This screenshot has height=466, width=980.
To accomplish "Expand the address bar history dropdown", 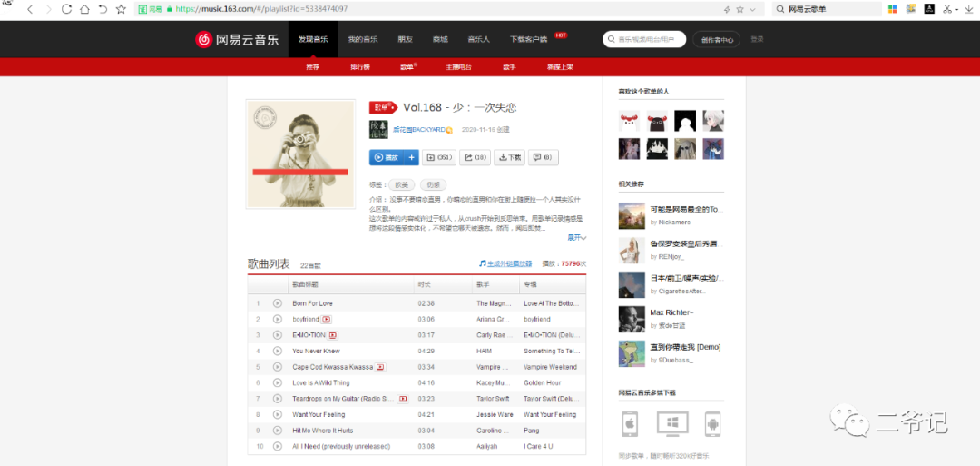I will [x=752, y=9].
